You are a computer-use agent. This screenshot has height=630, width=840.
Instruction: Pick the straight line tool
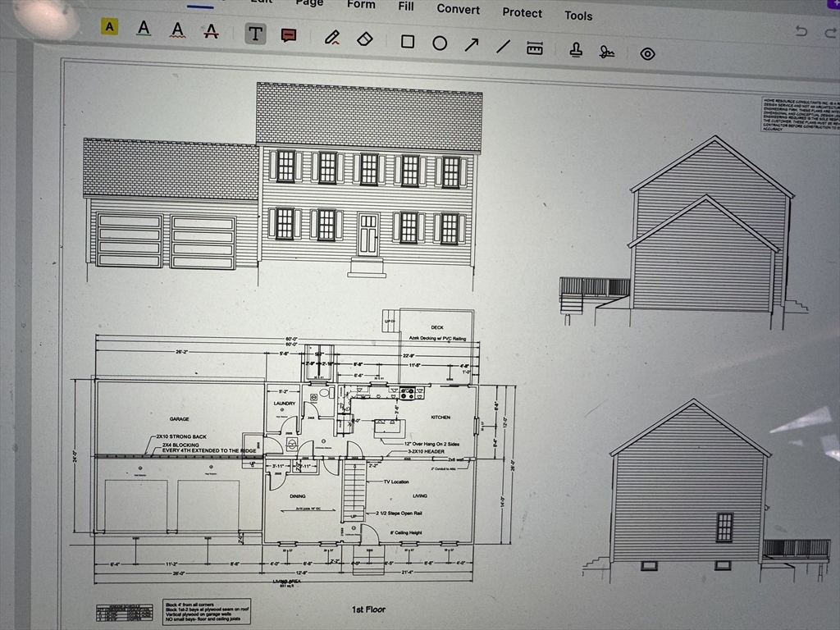pos(504,46)
